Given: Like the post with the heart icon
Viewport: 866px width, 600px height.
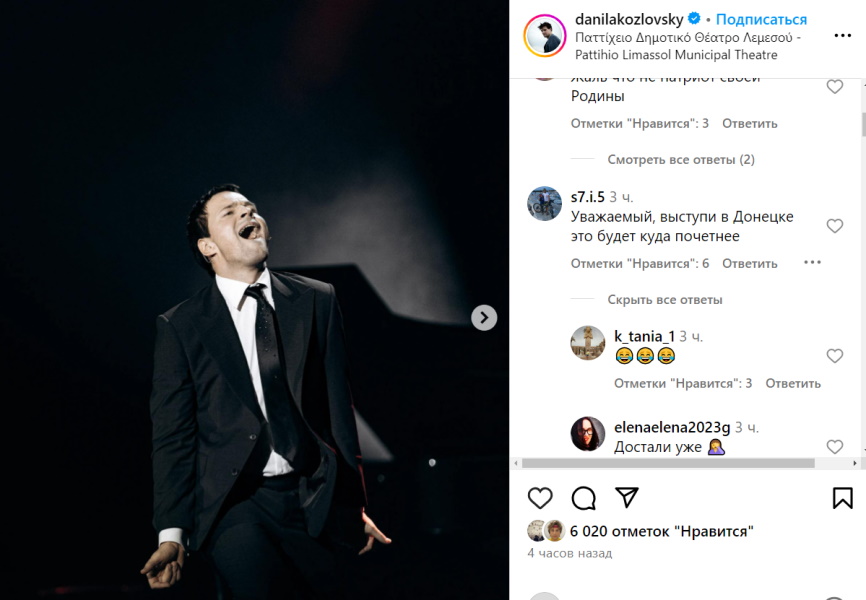Looking at the screenshot, I should [x=540, y=498].
